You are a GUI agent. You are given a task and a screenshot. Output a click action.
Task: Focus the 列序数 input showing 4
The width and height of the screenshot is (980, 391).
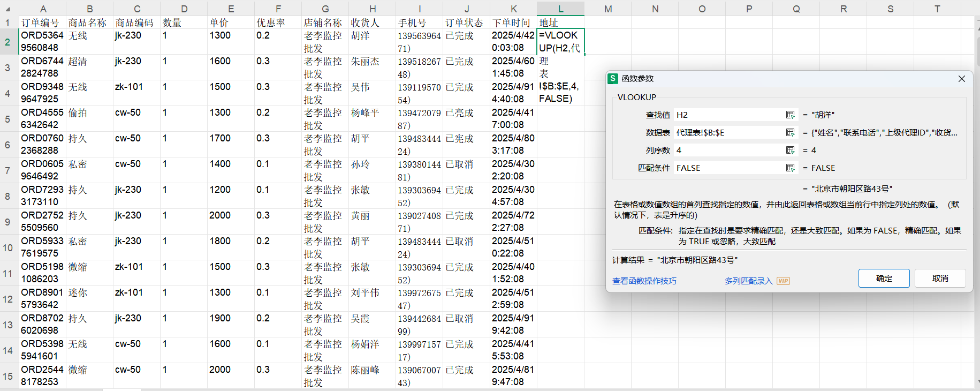[728, 151]
